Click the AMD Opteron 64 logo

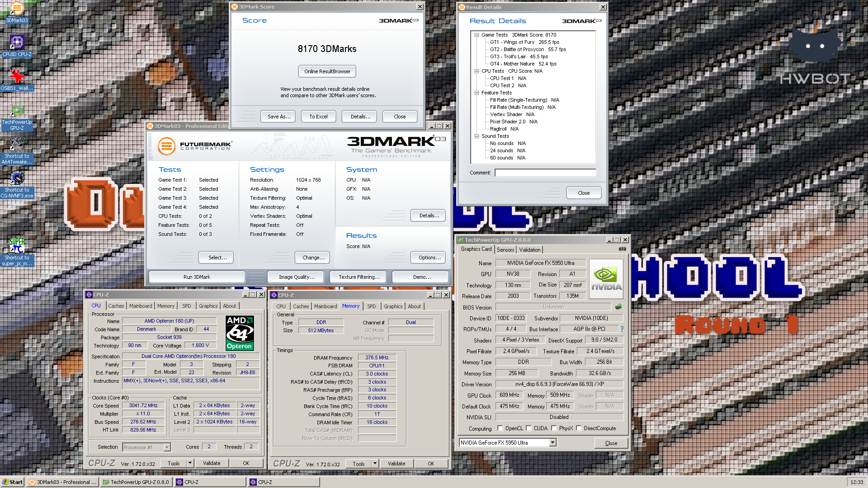tap(240, 333)
